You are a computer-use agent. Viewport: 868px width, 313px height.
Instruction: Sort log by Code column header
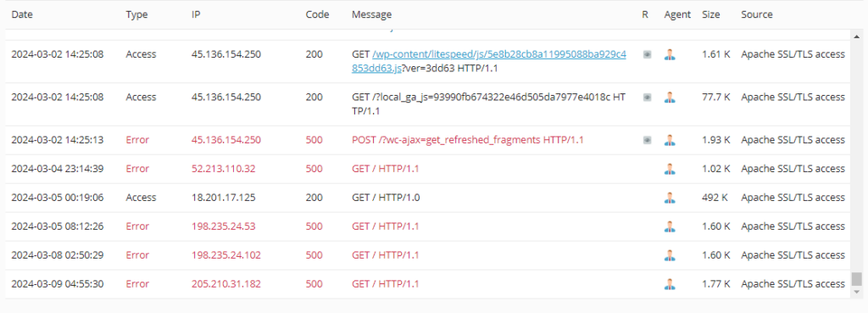(317, 15)
